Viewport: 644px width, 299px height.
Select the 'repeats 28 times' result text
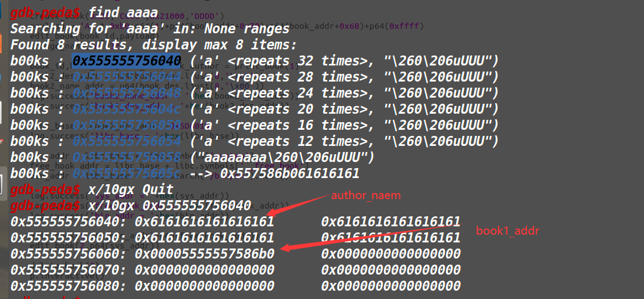[344, 77]
